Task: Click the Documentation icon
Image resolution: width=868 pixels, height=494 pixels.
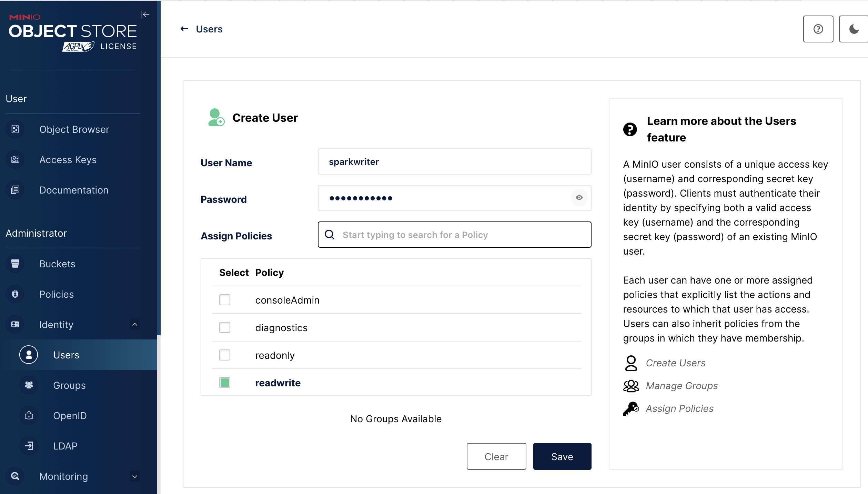Action: (x=15, y=190)
